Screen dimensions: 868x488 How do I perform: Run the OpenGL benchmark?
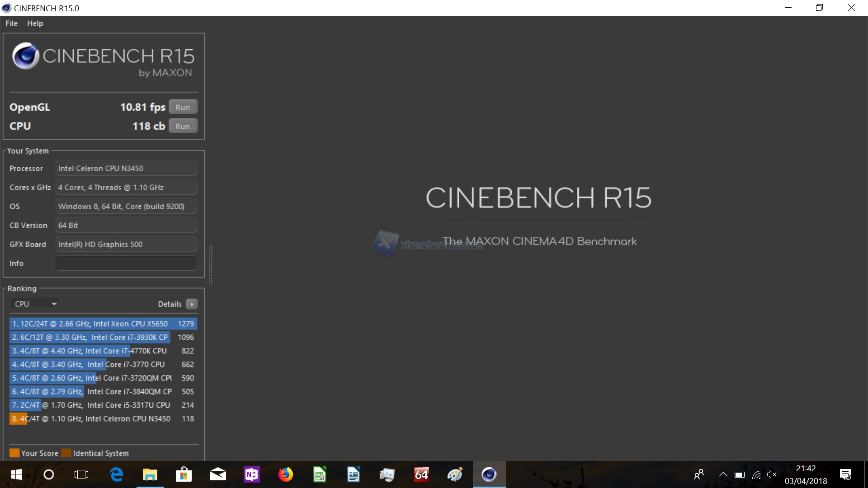coord(183,107)
